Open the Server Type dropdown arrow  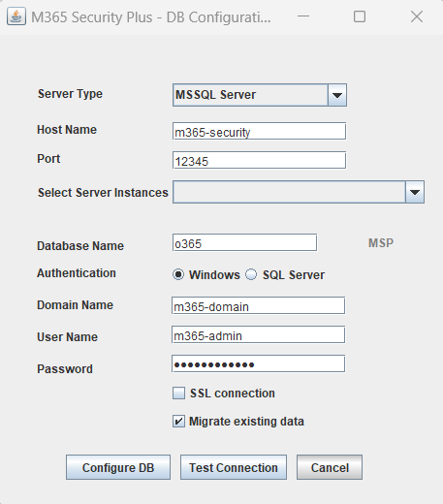(x=337, y=95)
